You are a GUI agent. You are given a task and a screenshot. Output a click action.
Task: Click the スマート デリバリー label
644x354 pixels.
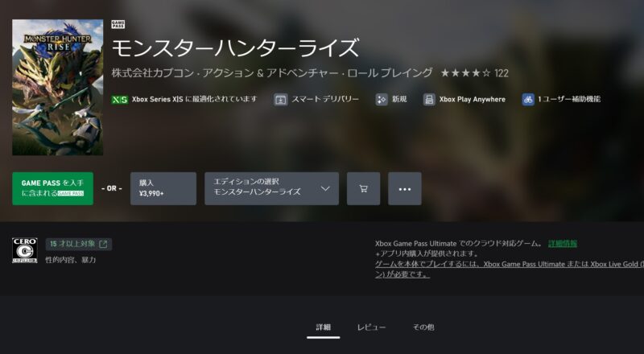(x=325, y=100)
